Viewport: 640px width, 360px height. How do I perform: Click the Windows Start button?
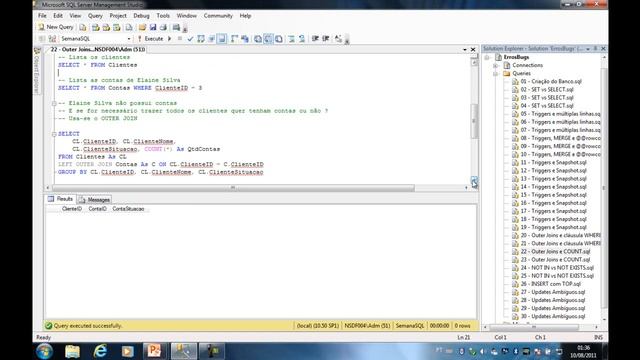(x=44, y=351)
